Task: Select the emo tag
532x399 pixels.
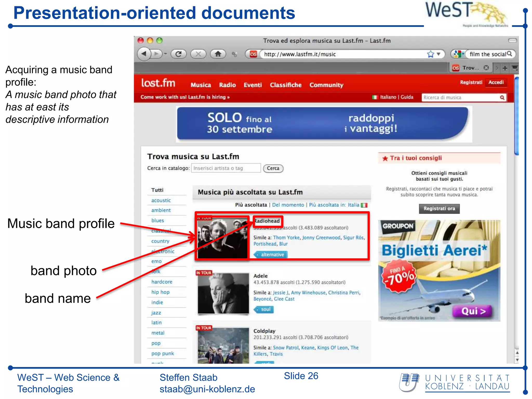Action: tap(156, 261)
